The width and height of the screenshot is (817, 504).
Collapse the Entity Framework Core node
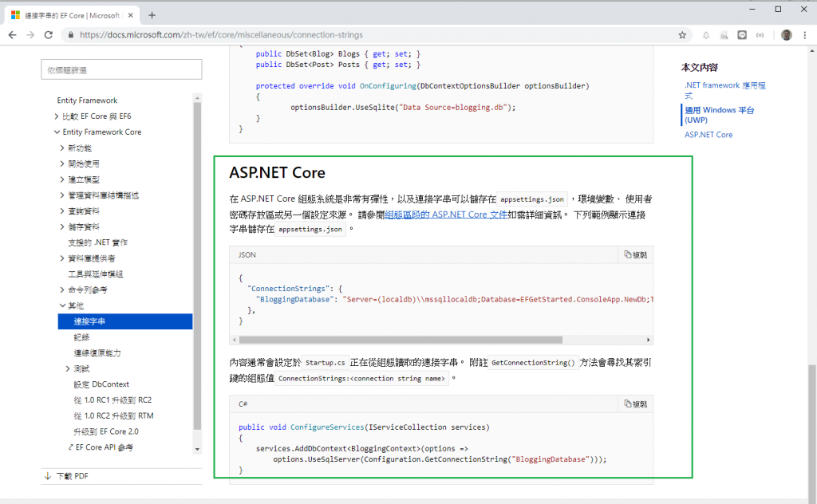[57, 132]
